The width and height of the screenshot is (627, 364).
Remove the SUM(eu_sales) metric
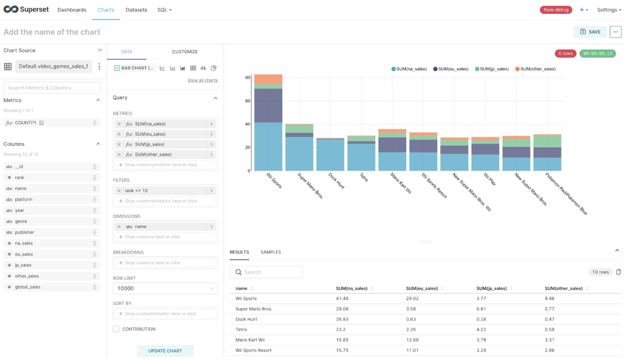click(x=119, y=134)
